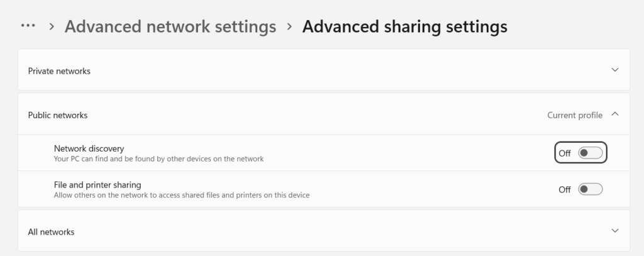Click the Network discovery description text
The height and width of the screenshot is (256, 644).
158,159
